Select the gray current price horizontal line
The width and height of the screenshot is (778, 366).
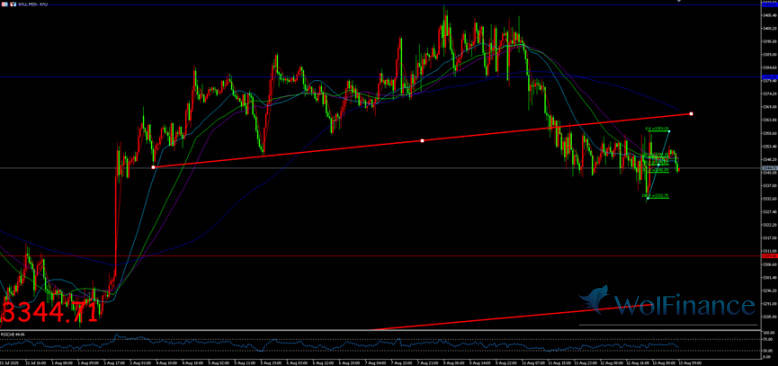[380, 168]
